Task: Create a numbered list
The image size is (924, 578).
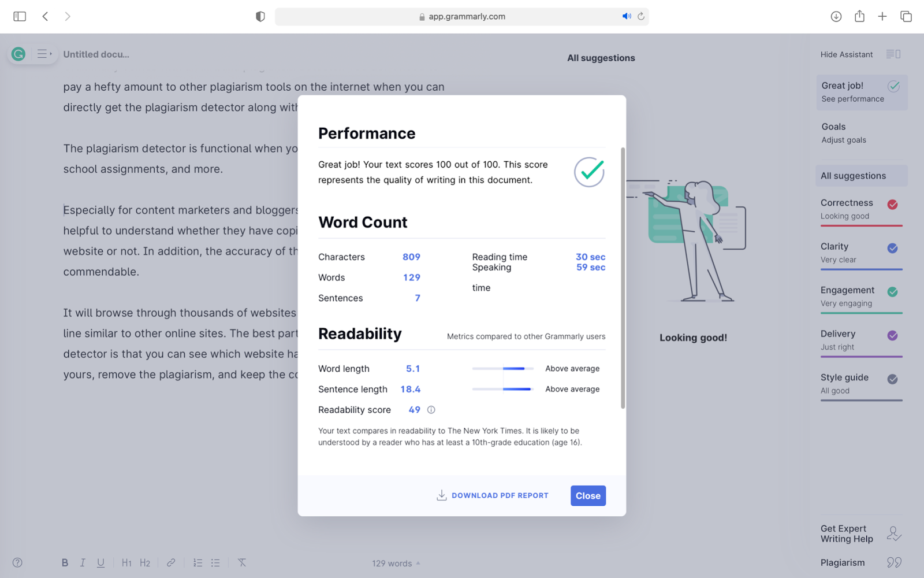Action: 198,563
